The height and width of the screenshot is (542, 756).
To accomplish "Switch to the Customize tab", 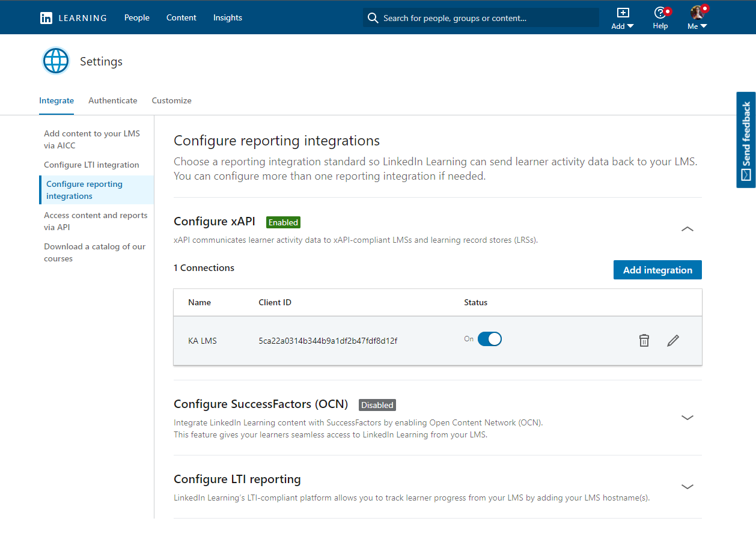I will pos(171,100).
